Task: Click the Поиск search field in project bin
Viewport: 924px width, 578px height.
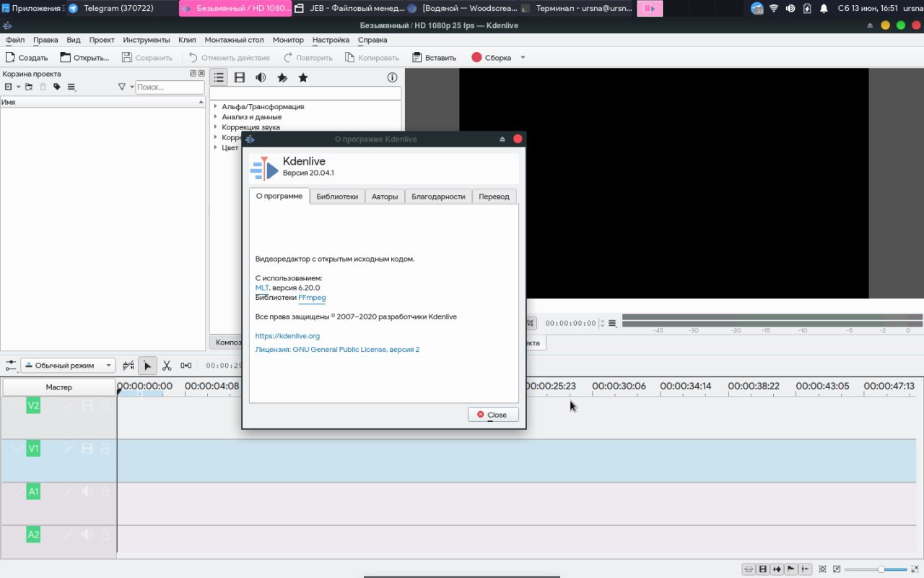Action: (170, 87)
